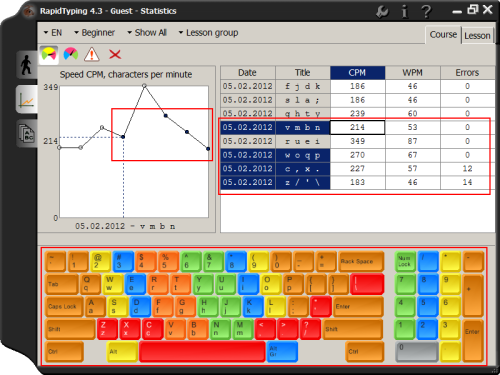
Task: Open the Beginner level dropdown
Action: (94, 33)
